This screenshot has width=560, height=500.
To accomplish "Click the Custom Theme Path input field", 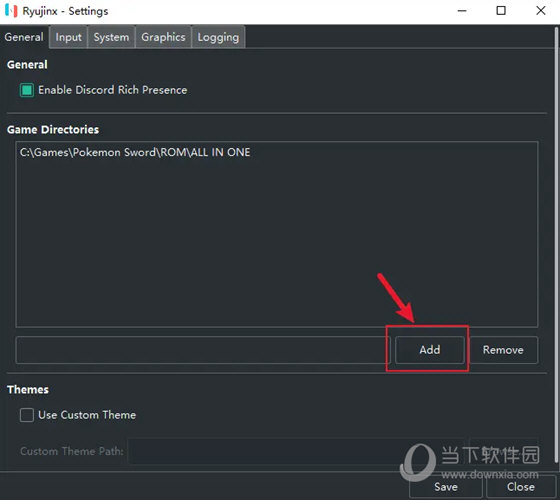I will coord(296,451).
